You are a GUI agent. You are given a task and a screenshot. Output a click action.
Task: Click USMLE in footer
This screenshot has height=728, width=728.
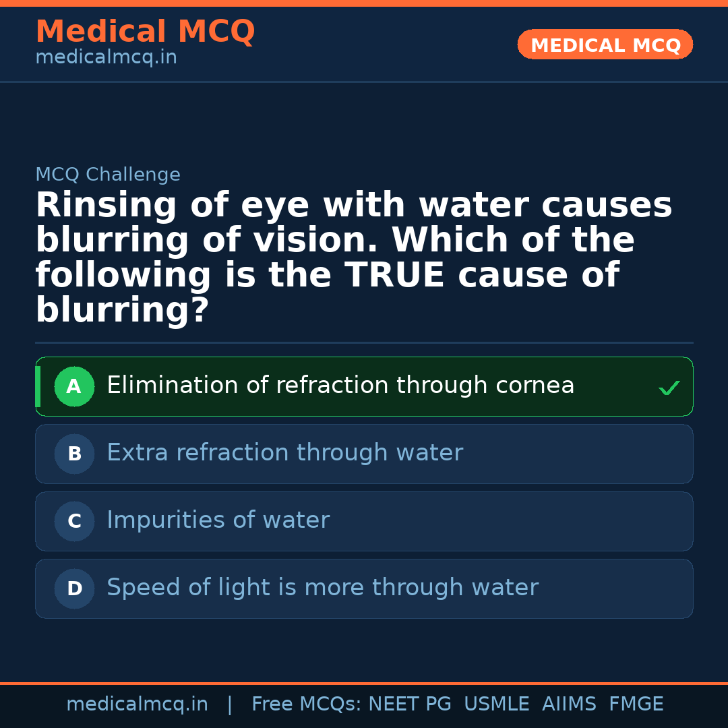pyautogui.click(x=496, y=704)
